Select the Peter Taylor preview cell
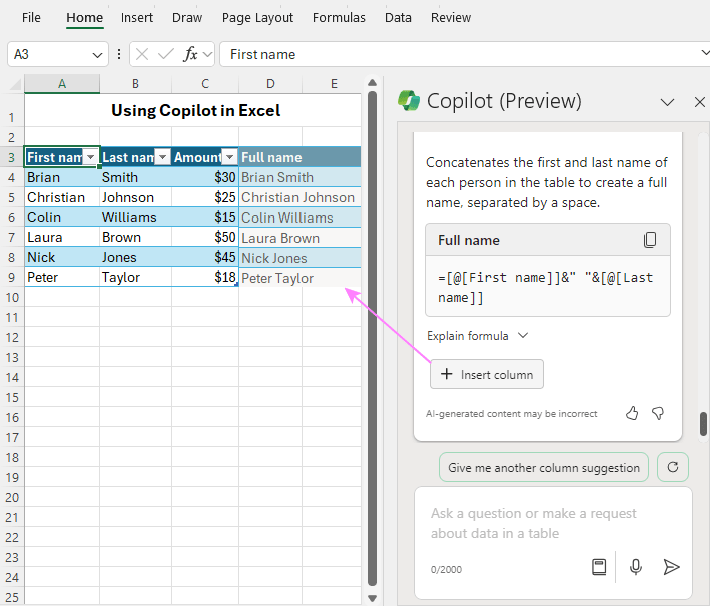 tap(300, 278)
